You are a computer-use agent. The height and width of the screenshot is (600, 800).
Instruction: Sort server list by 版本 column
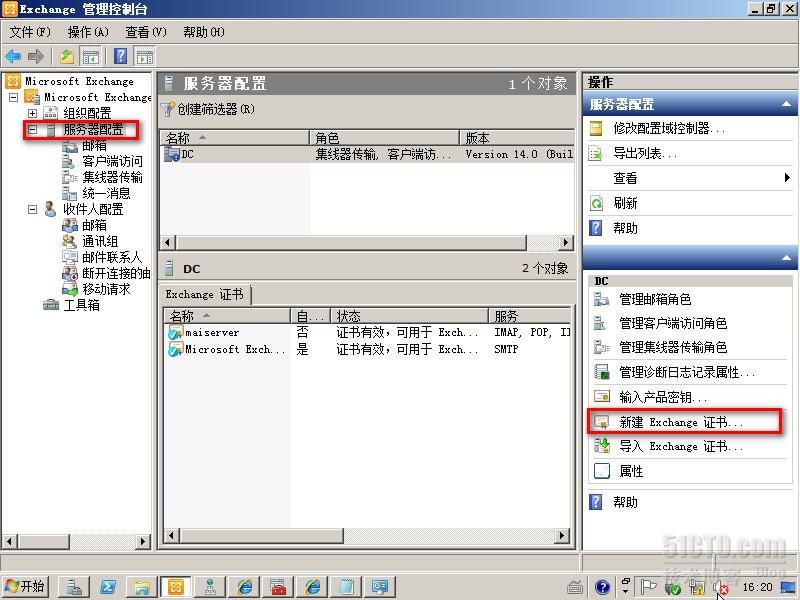point(517,138)
